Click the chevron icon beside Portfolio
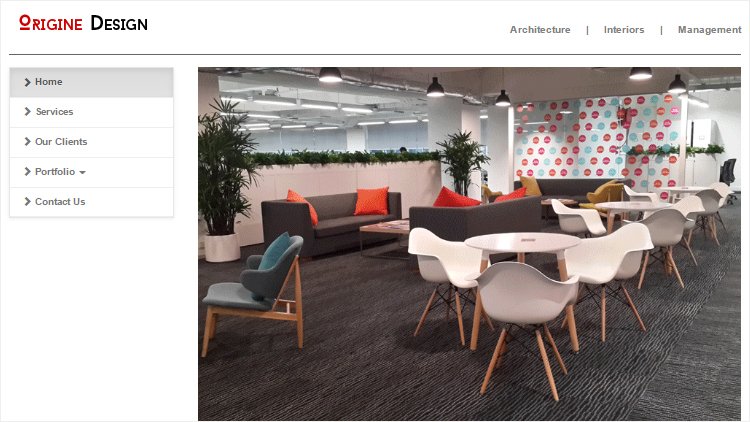The width and height of the screenshot is (750, 422). (x=27, y=172)
